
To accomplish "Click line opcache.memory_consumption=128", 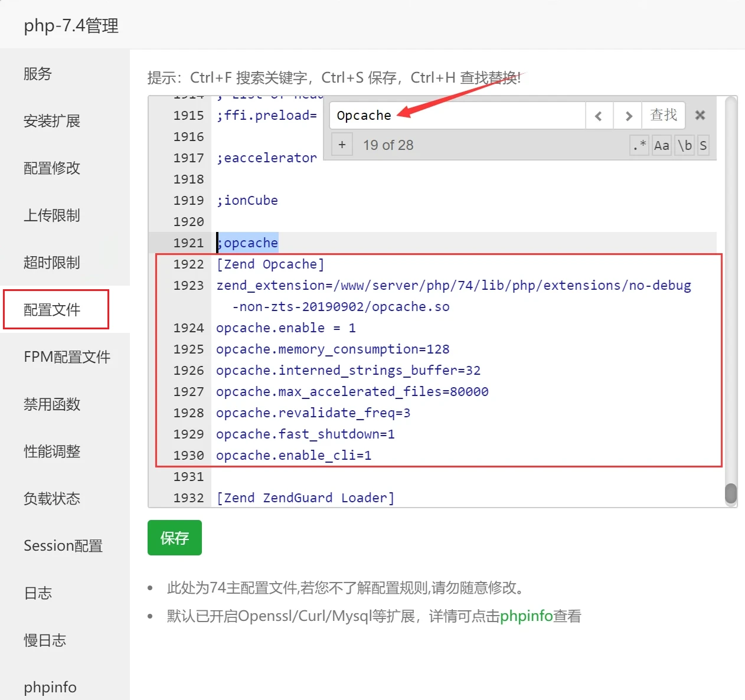I will pos(332,349).
